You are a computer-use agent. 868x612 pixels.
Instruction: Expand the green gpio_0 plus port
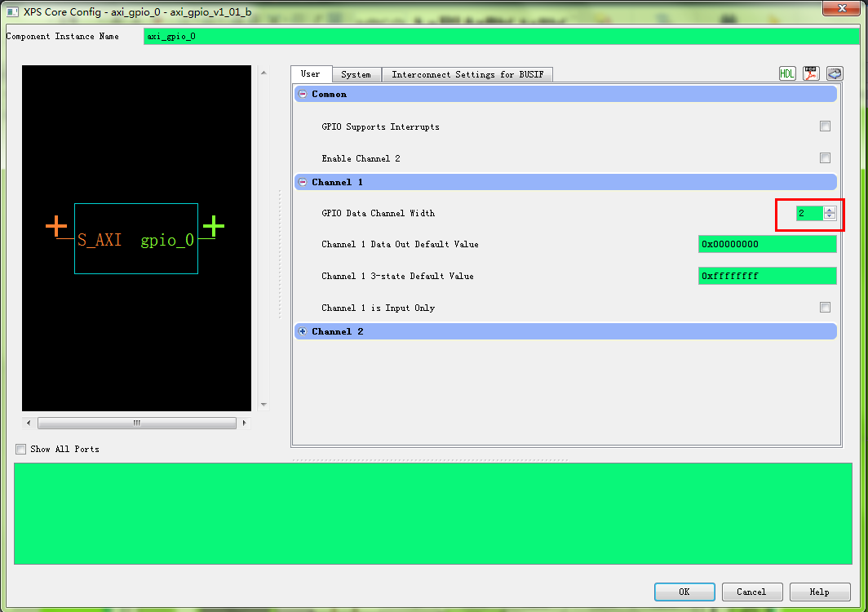click(x=214, y=226)
